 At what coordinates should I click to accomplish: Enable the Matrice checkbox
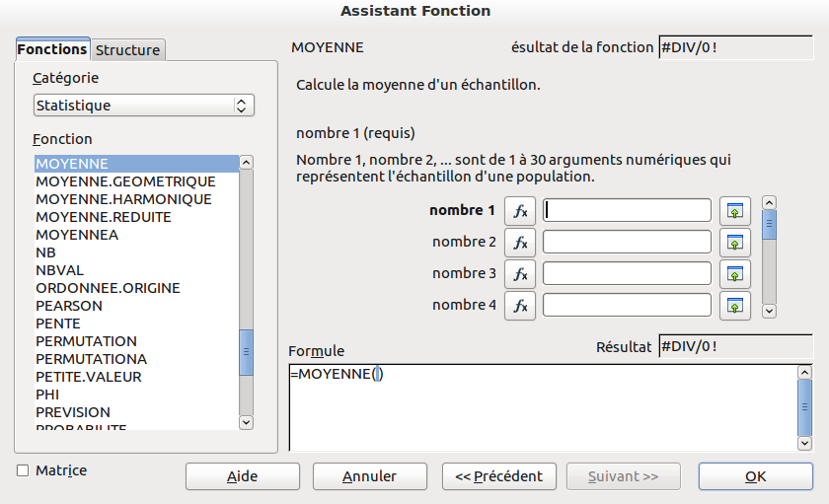[x=23, y=470]
